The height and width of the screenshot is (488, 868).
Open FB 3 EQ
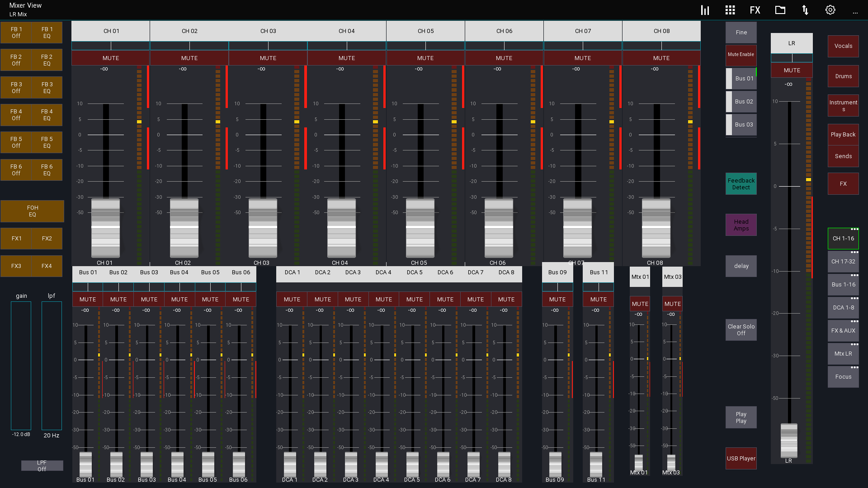[47, 88]
